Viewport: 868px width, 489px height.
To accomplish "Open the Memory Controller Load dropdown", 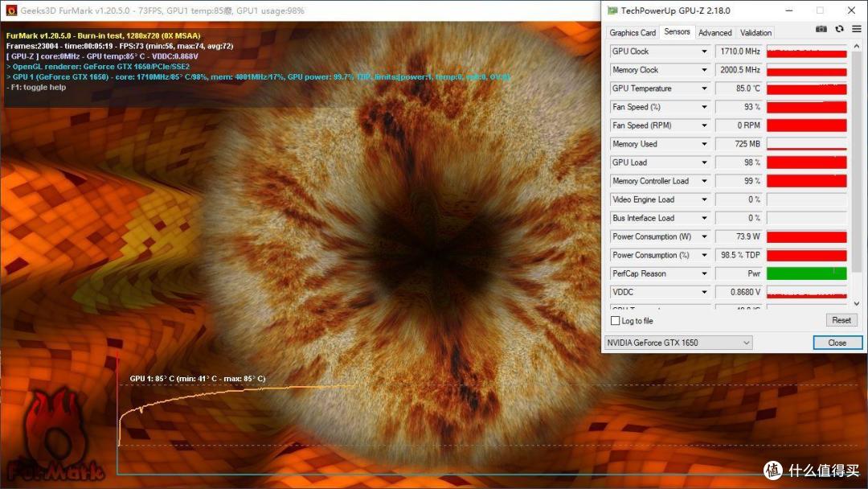I will click(704, 181).
